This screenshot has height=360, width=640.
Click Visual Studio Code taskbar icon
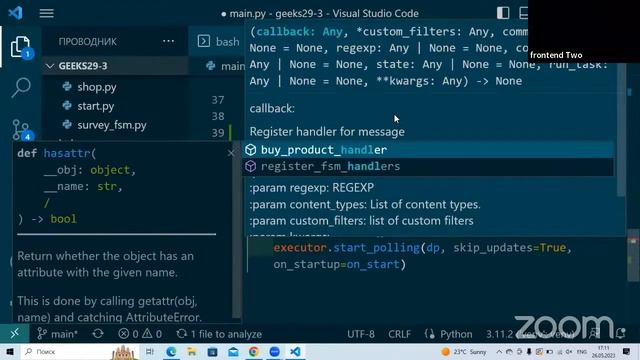click(296, 351)
